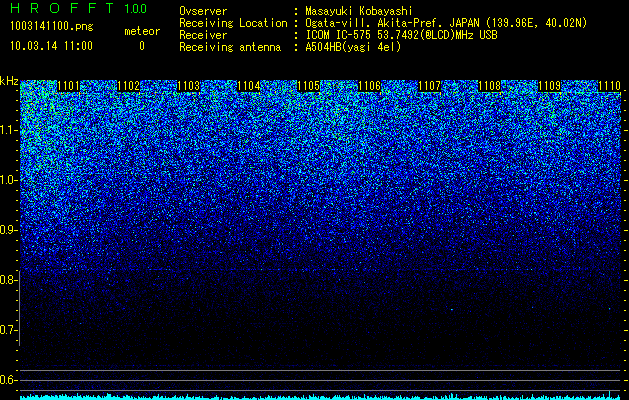Image resolution: width=629 pixels, height=400 pixels.
Task: Click the Receiving antenna label
Action: point(230,47)
